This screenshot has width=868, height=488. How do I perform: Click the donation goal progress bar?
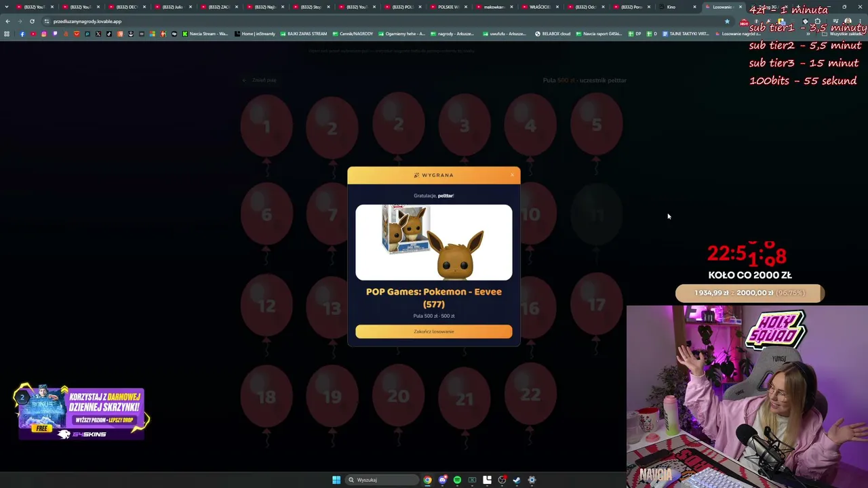pos(749,293)
